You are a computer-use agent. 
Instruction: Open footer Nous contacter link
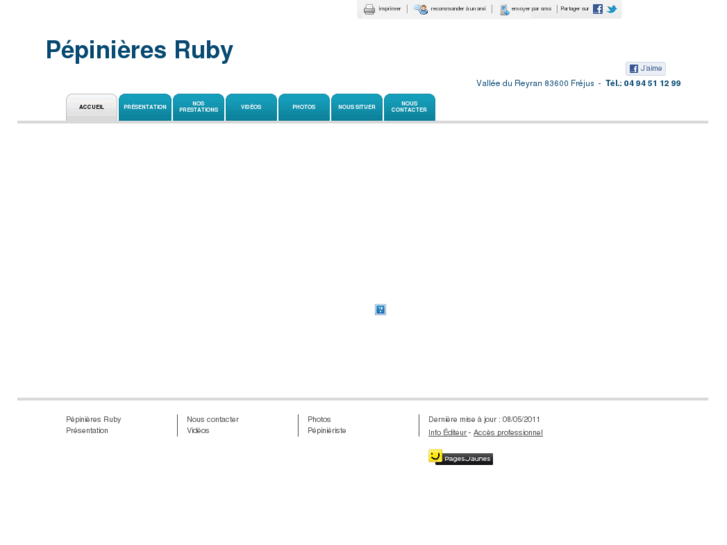coord(213,419)
